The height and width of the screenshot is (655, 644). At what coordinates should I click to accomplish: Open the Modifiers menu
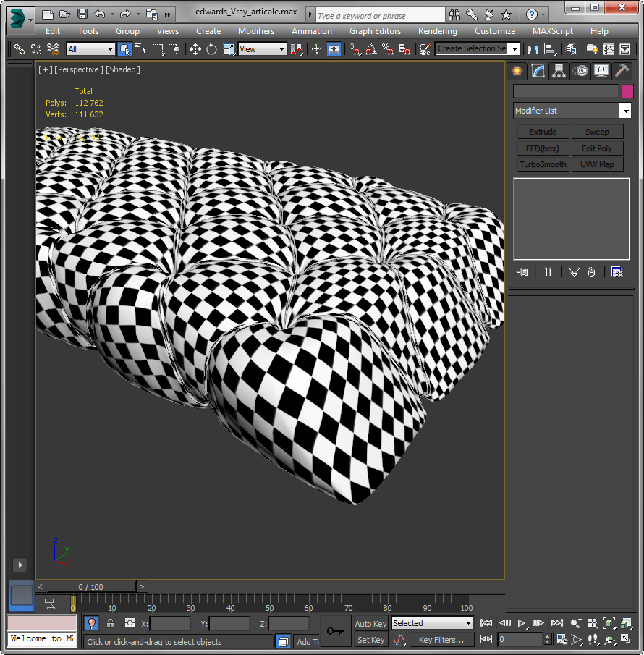point(256,31)
